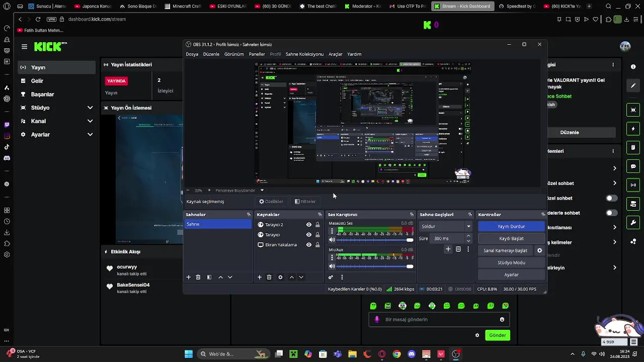This screenshot has height=362, width=644.
Task: Open Discord in Opera sidebar
Action: click(7, 158)
